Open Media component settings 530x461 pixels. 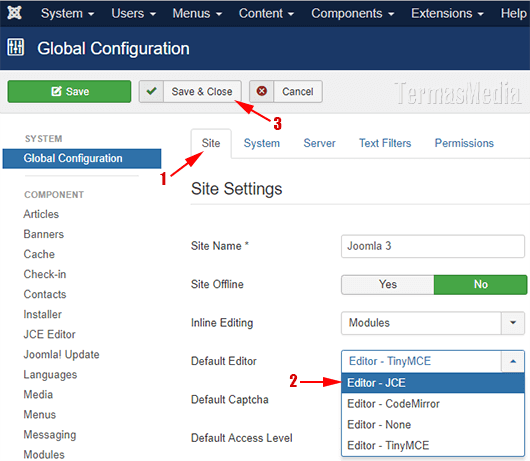38,394
